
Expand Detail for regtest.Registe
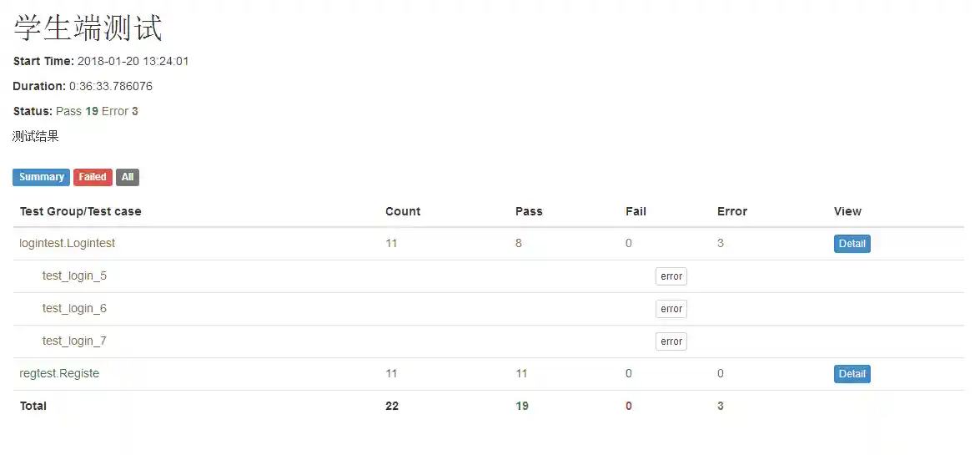(852, 374)
